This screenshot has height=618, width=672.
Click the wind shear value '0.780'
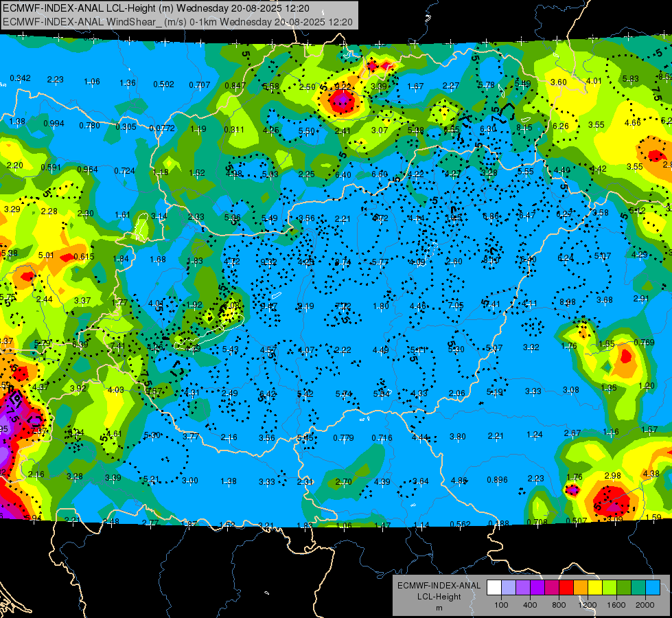click(89, 126)
